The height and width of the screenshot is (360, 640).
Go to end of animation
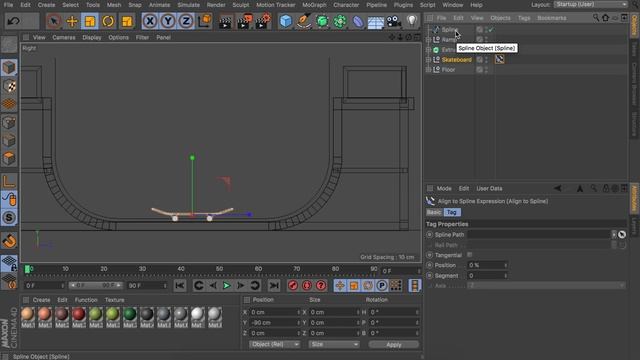point(274,286)
